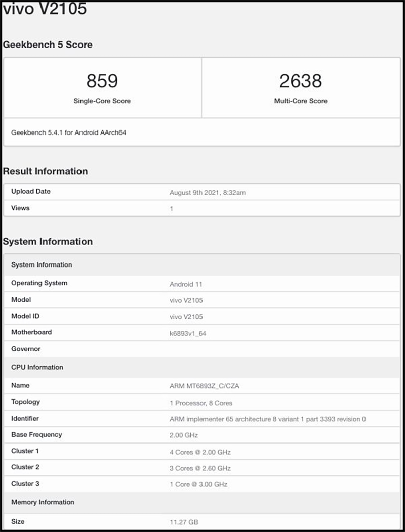Click the ARM MT6893Z_C/CZA processor name
Viewport: 405px width, 532px height.
pos(204,385)
